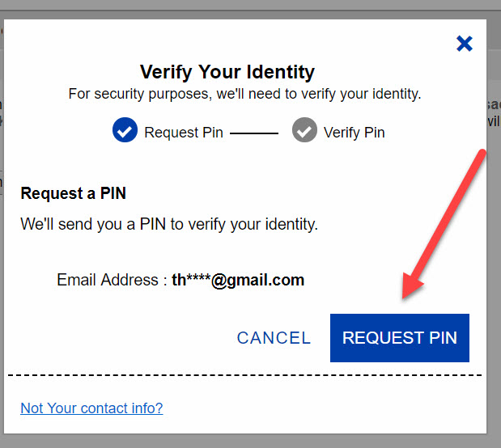Click the blue Request Pin checkmark icon
This screenshot has width=501, height=448.
tap(125, 129)
